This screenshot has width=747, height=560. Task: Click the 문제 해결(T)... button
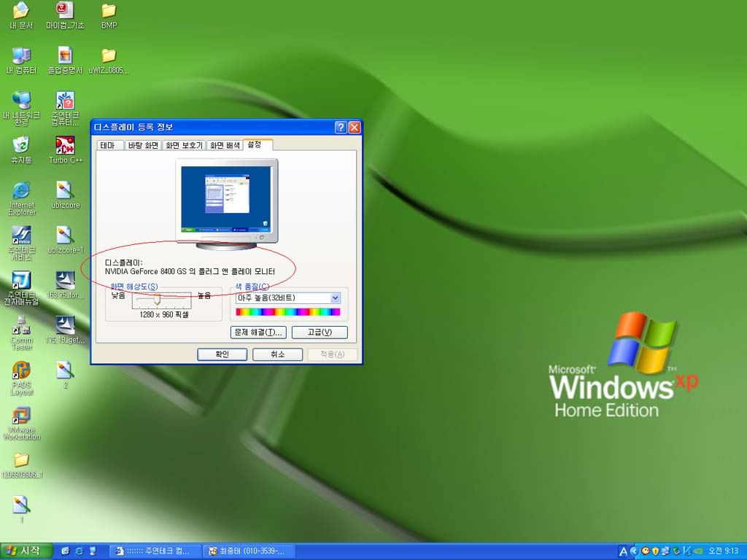click(x=258, y=332)
